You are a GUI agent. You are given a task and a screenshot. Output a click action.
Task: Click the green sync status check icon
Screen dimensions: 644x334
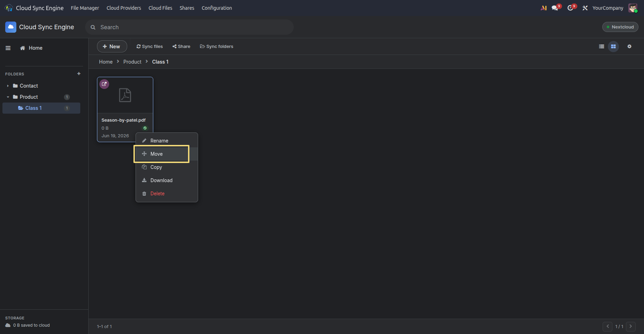pyautogui.click(x=145, y=128)
